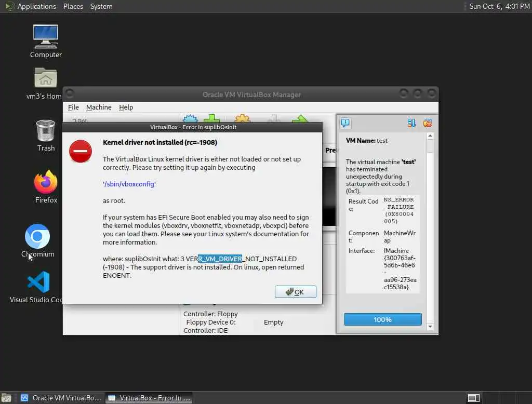The image size is (532, 404).
Task: Click 'Controller: Floppy' in VM details
Action: (210, 314)
